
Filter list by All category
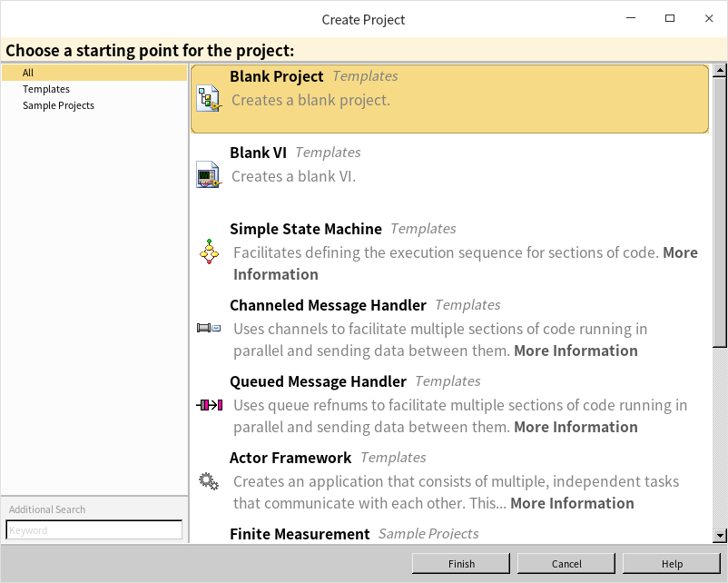tap(28, 73)
